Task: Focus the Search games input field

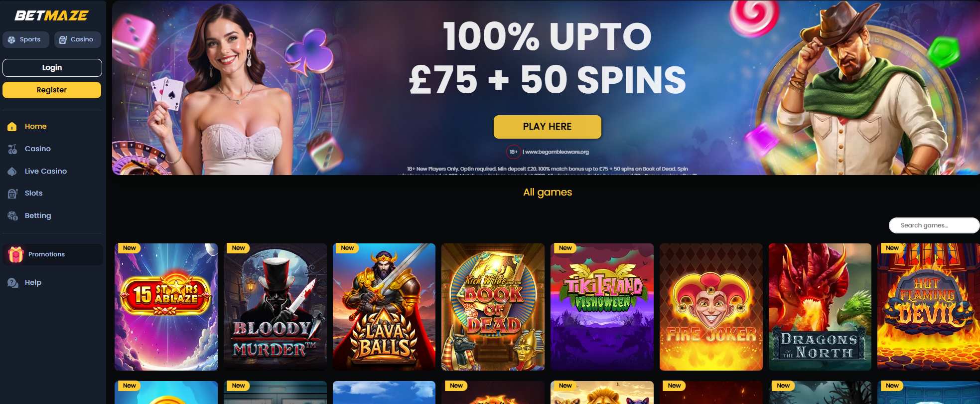Action: (934, 225)
